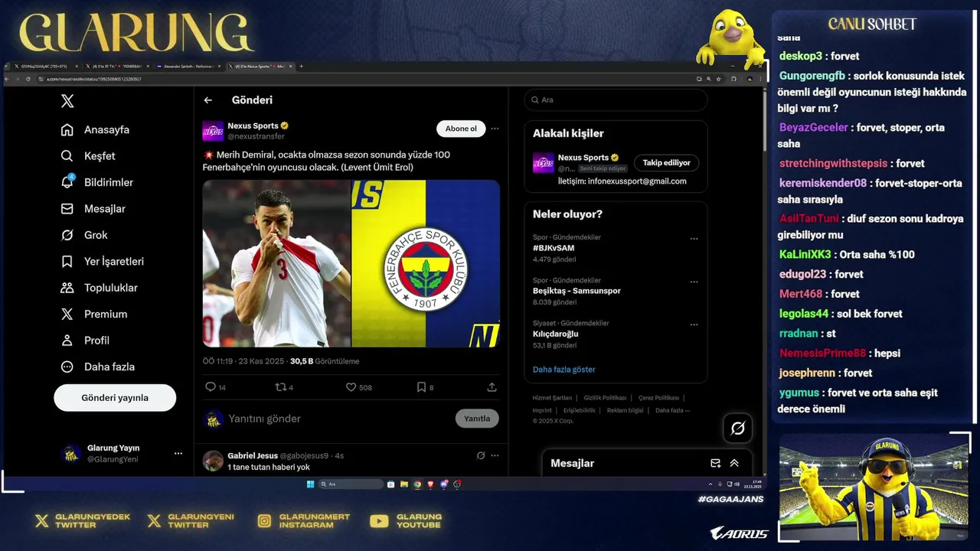This screenshot has height=551, width=980.
Task: Open Gabriel Jesus reply options dots
Action: [x=495, y=455]
